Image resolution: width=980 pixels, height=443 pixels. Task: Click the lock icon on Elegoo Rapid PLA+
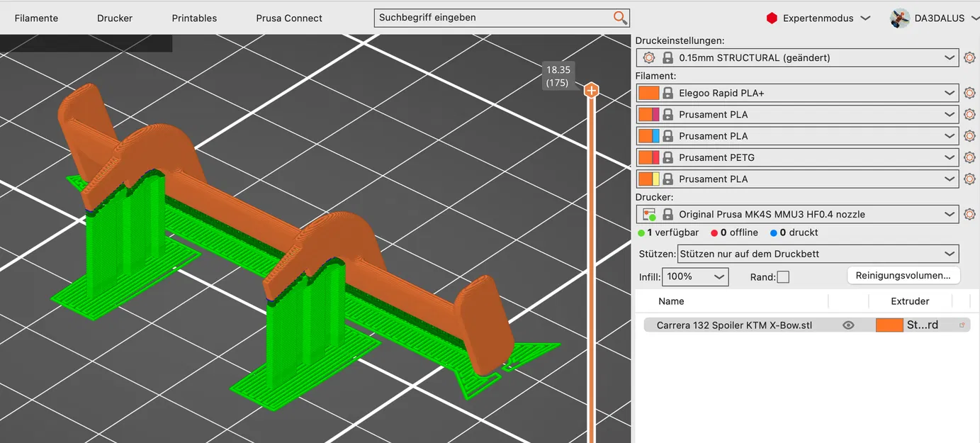pos(668,93)
